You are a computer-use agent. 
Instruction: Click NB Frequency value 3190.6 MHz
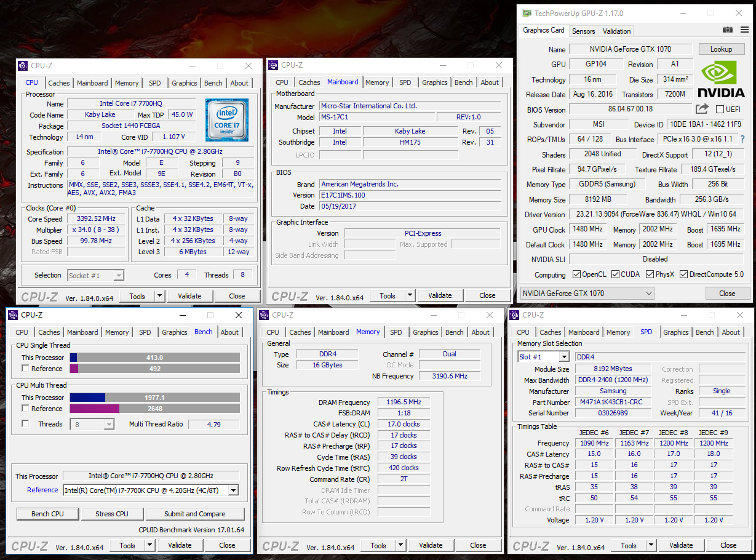point(449,376)
